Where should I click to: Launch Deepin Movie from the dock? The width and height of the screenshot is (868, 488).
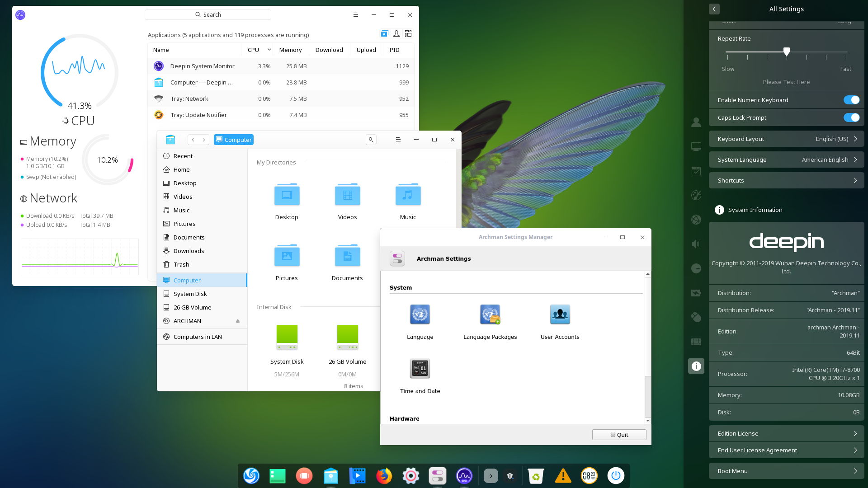point(357,475)
